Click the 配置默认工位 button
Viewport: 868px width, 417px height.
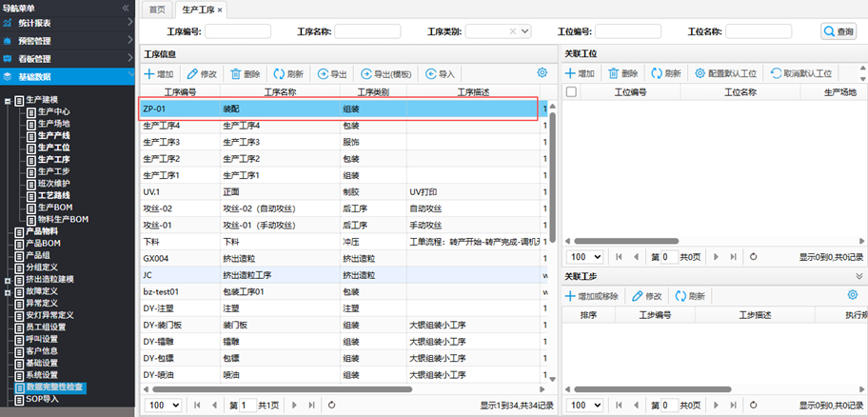pos(726,73)
